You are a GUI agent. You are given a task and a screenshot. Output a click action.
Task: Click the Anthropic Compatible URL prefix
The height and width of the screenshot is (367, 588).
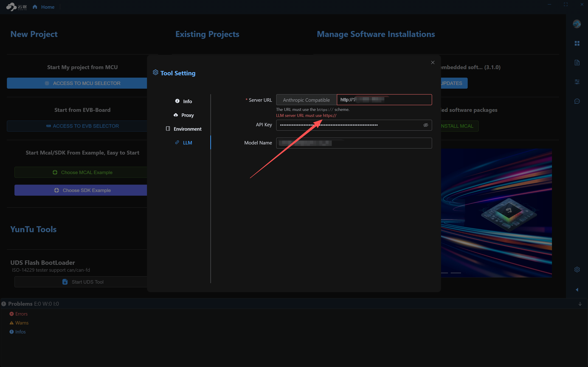[306, 100]
